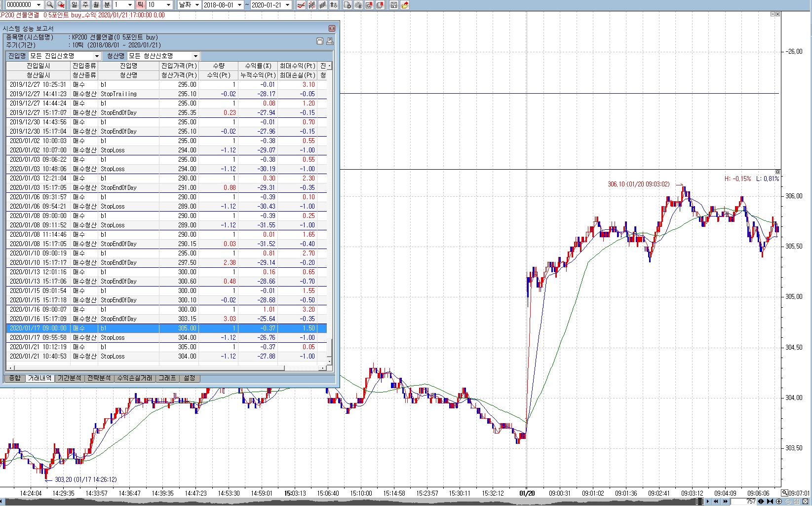812x506 pixels.
Task: Click the print icon in the report header
Action: coord(330,41)
